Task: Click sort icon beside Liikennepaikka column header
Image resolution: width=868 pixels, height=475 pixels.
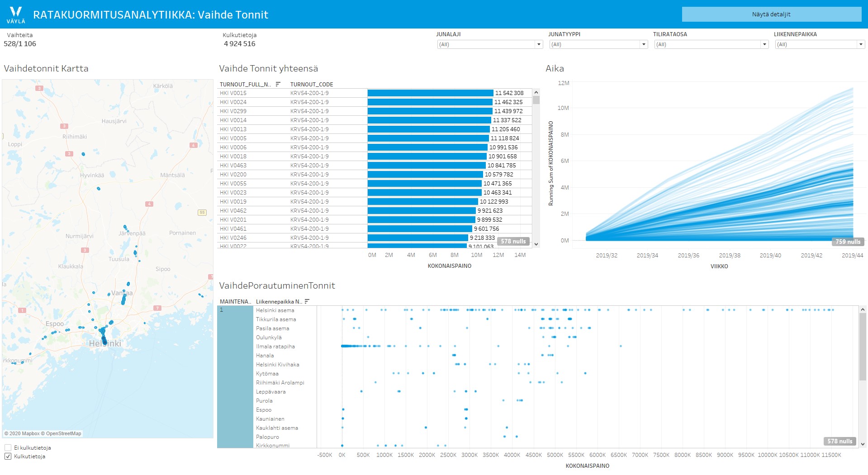Action: click(307, 301)
